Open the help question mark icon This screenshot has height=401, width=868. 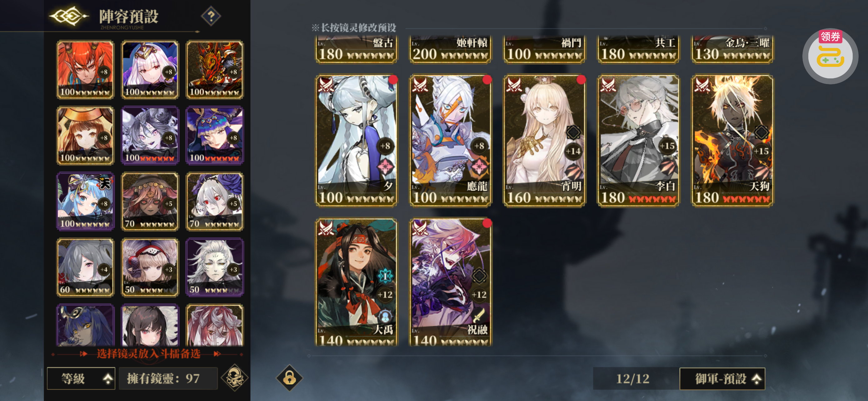tap(211, 16)
